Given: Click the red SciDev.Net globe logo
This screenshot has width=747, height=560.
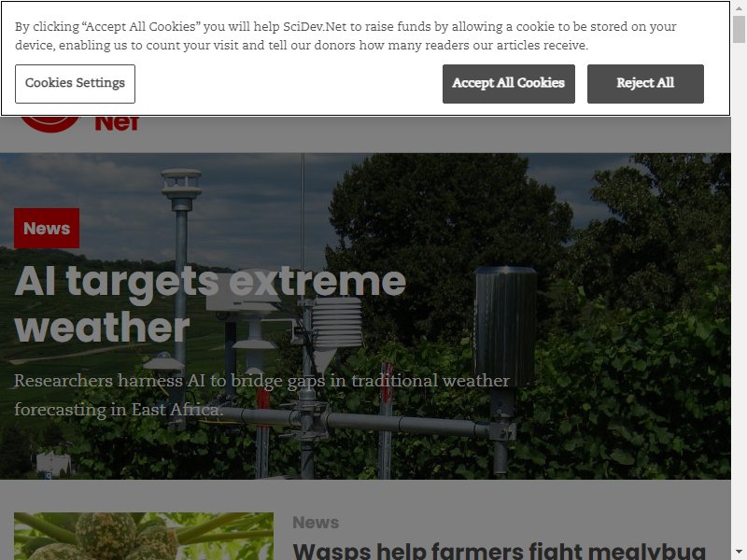Looking at the screenshot, I should coord(50,124).
